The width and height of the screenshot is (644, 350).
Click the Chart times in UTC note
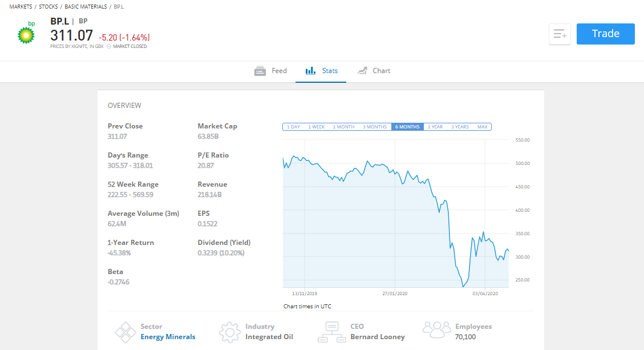[x=307, y=307]
